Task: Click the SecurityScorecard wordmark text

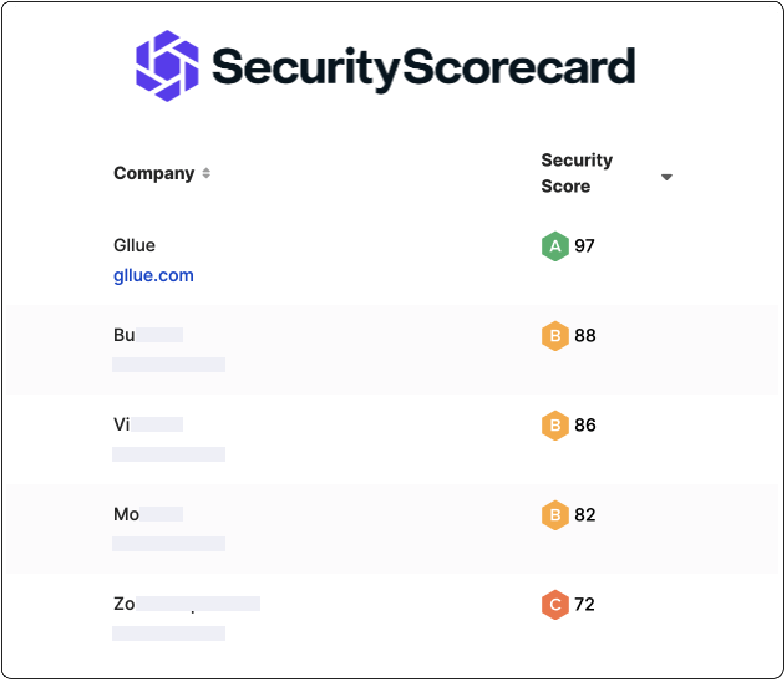Action: [x=423, y=67]
